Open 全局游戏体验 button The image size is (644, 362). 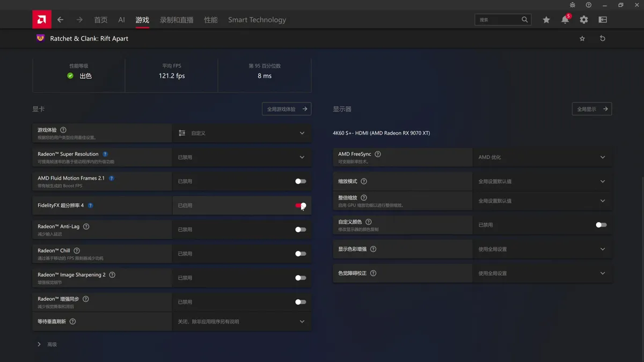287,109
